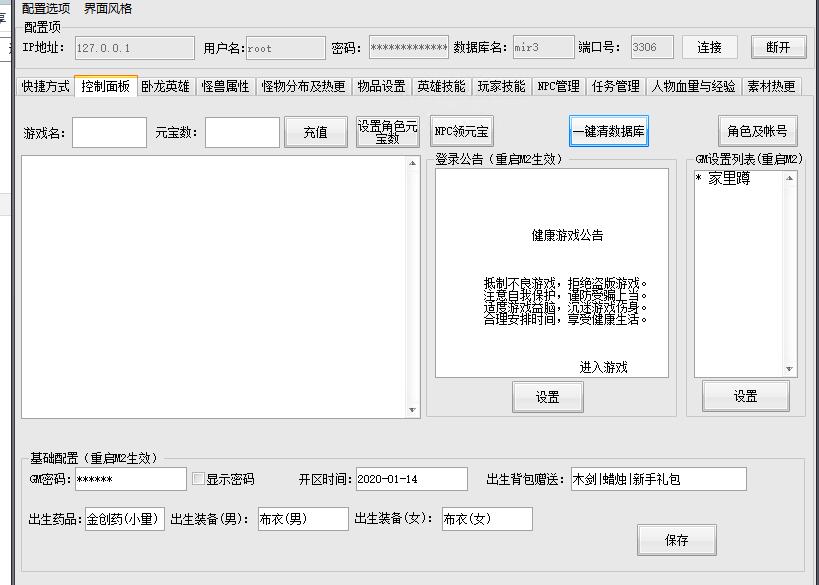Enable the 显示密码 checkbox

click(x=199, y=479)
